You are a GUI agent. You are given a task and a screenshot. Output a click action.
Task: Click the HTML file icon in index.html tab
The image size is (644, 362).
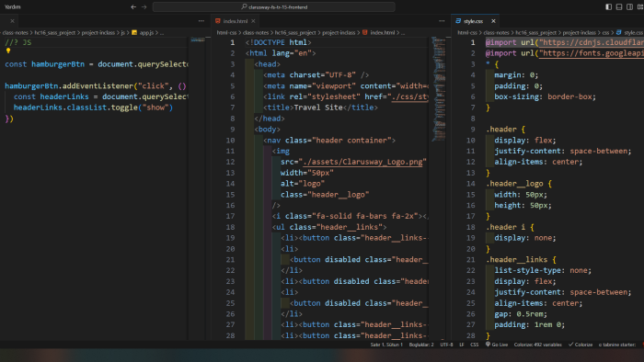[218, 21]
